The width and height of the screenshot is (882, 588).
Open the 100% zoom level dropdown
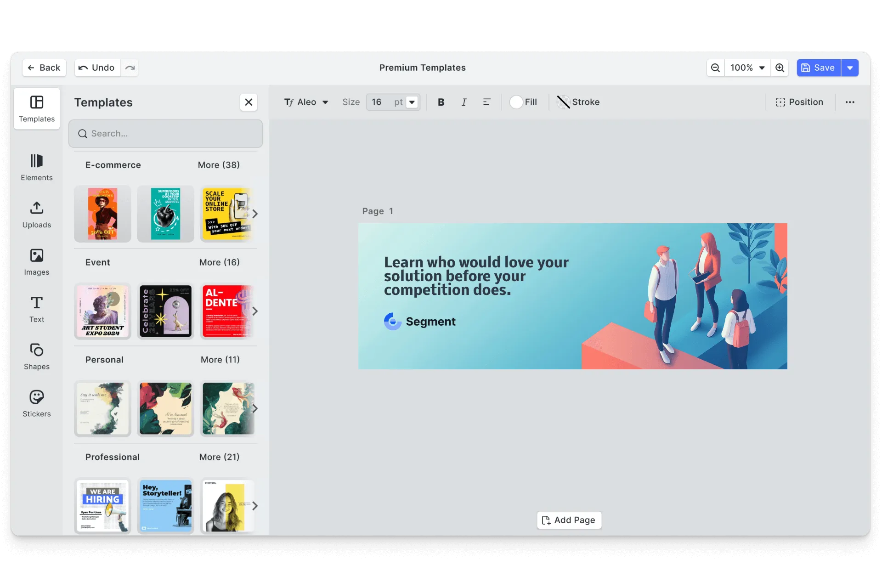pos(747,68)
